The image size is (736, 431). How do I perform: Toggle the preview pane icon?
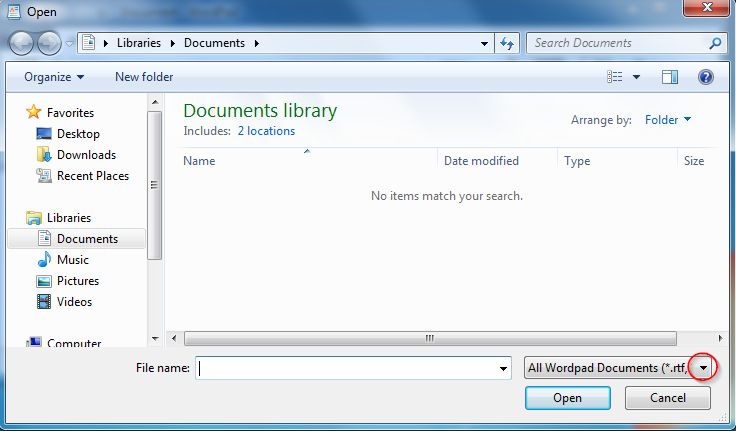coord(670,77)
